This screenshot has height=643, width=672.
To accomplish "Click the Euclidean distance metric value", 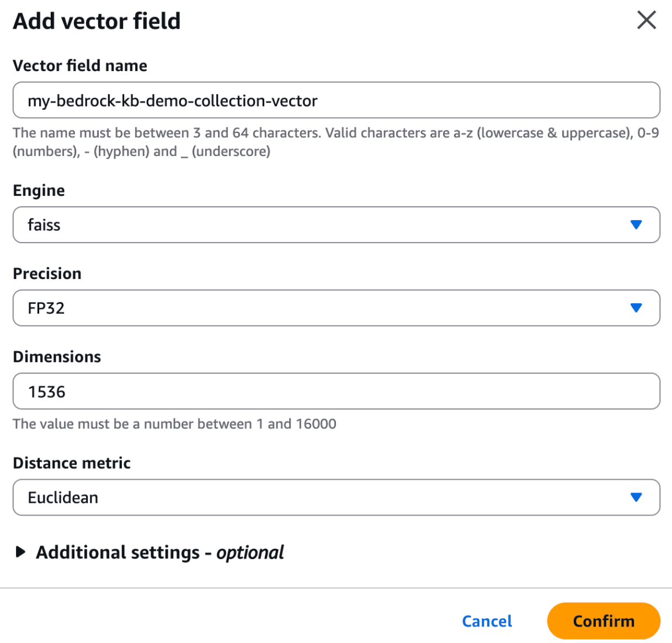I will pos(63,497).
